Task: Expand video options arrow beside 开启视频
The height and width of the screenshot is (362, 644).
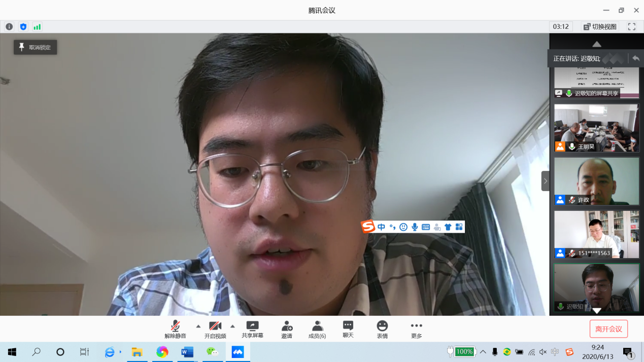Action: [232, 326]
